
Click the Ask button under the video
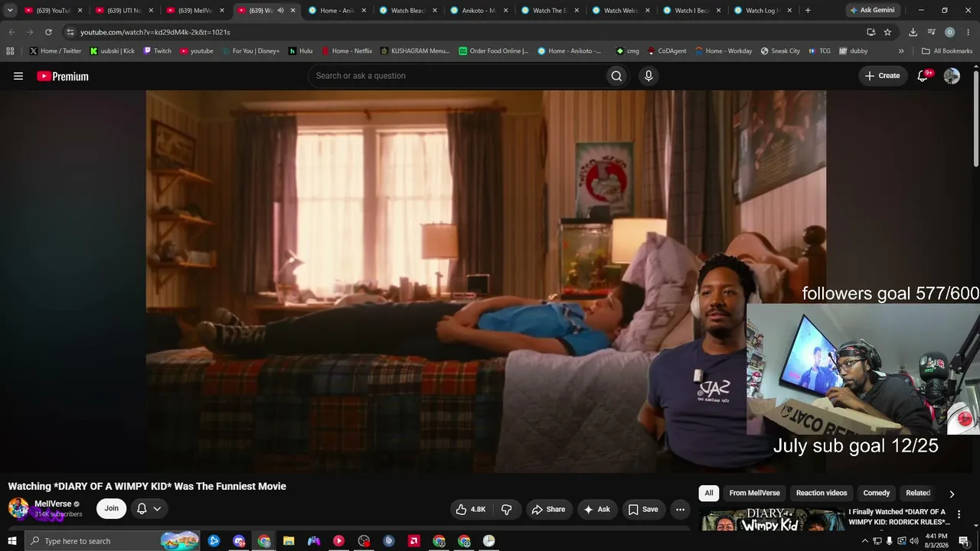pyautogui.click(x=596, y=509)
